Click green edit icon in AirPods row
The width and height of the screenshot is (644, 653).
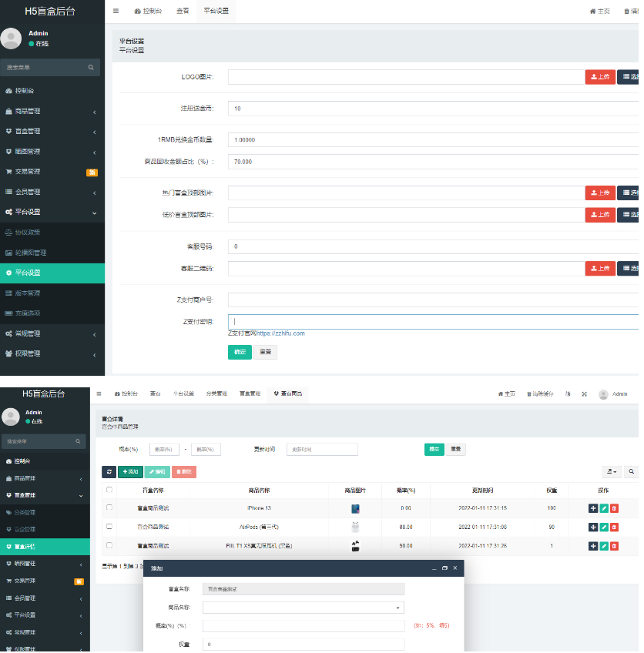[604, 527]
